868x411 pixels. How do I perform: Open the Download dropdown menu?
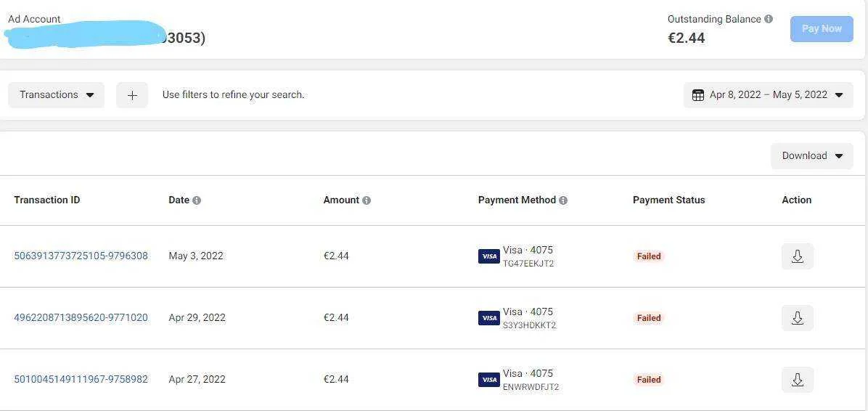click(812, 156)
